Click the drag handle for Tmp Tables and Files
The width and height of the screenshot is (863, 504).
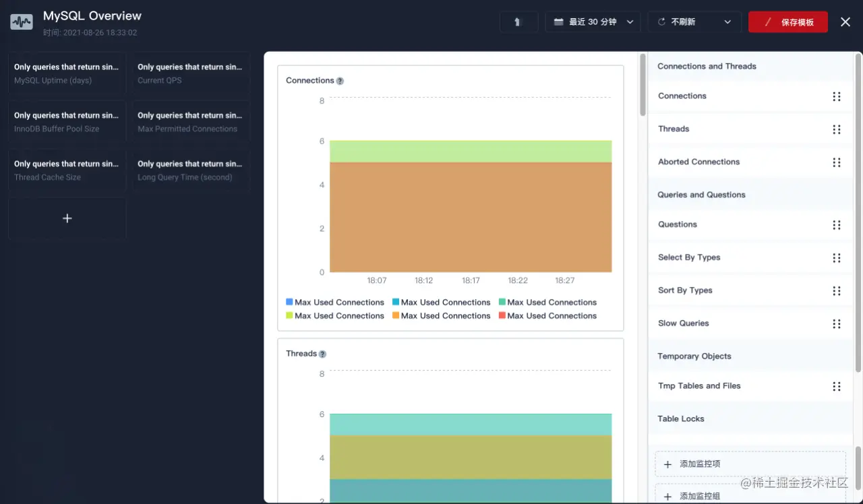pyautogui.click(x=837, y=387)
